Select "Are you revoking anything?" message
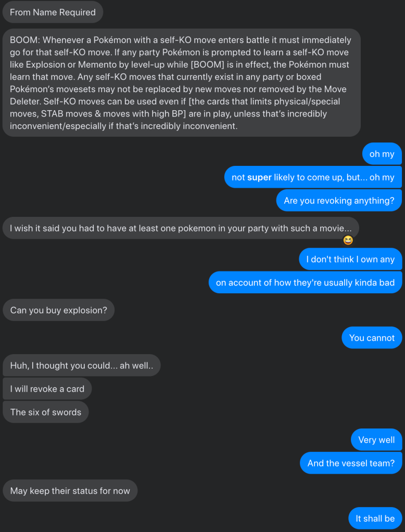This screenshot has width=405, height=532. [339, 201]
